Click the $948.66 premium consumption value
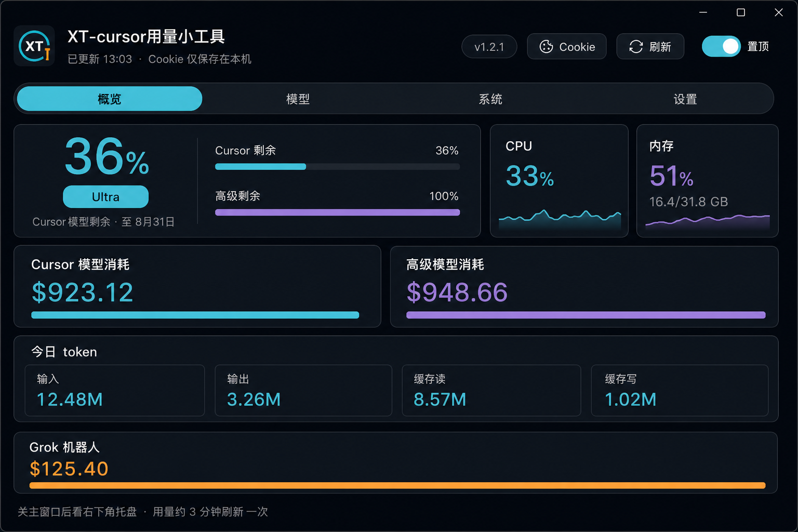Screen dimensions: 798x532 (x=457, y=292)
